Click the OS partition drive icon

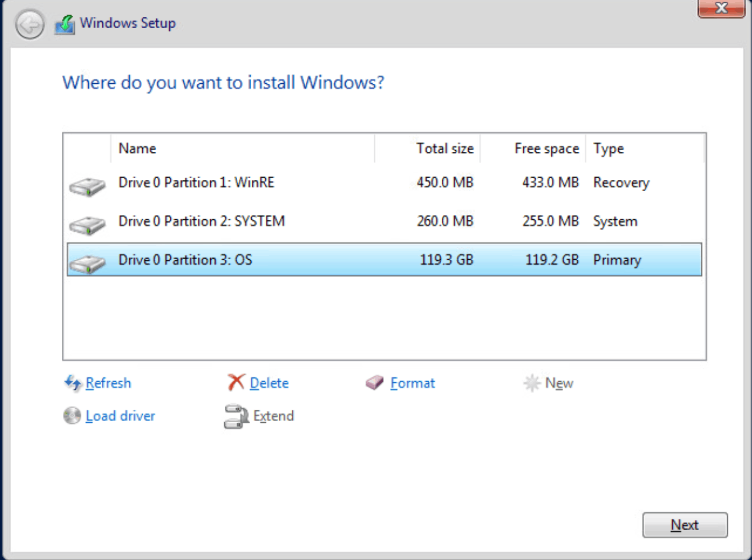point(87,263)
